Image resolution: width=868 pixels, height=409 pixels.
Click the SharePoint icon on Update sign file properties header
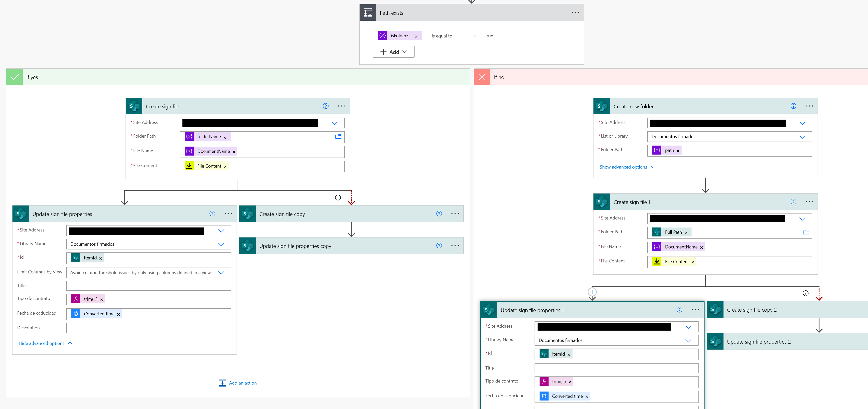click(21, 213)
